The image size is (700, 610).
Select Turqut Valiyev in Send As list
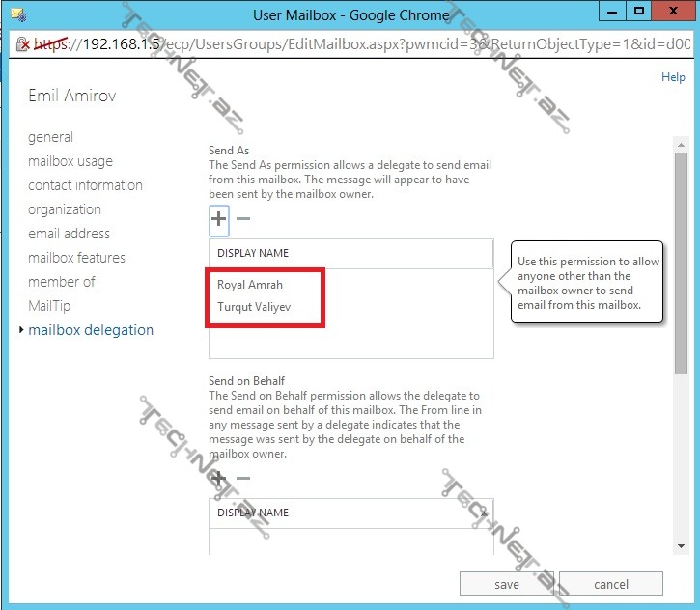point(254,307)
